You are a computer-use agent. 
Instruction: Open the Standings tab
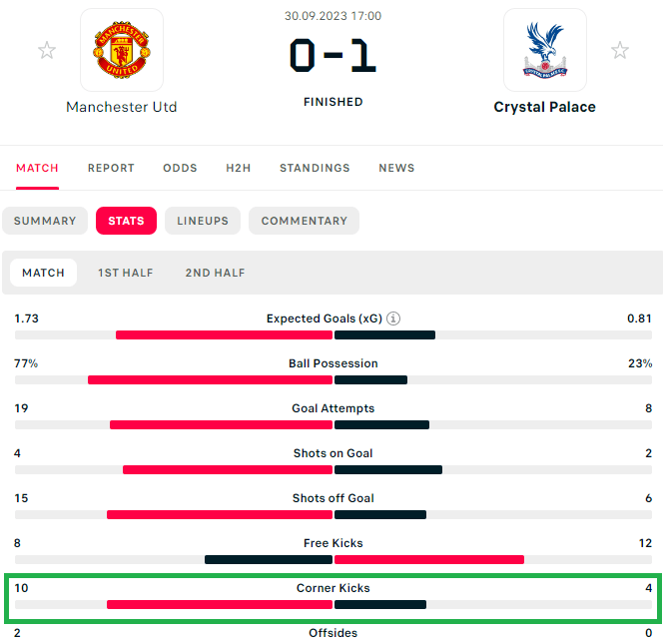click(x=315, y=168)
